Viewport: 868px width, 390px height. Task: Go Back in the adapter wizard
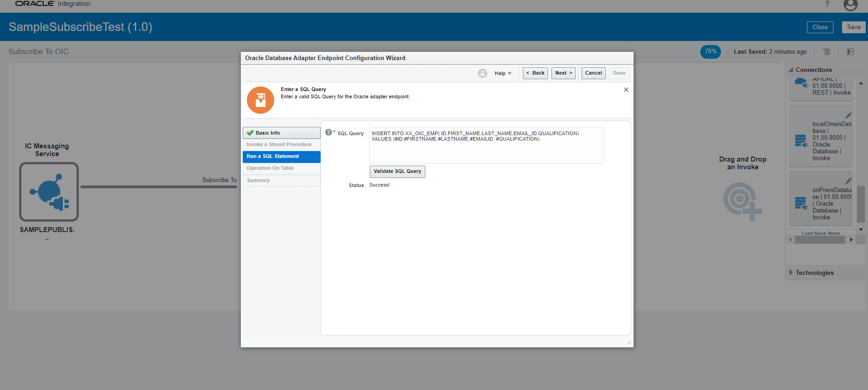tap(535, 73)
